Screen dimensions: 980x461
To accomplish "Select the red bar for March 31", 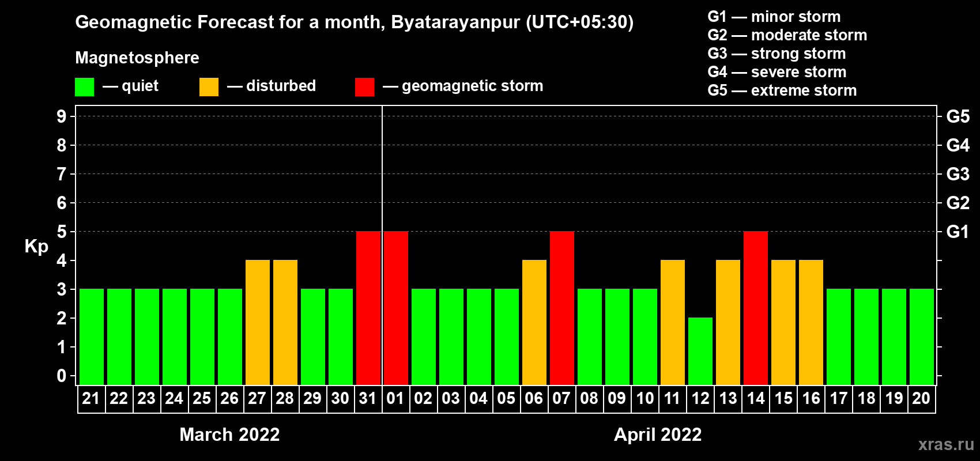I will pos(368,308).
